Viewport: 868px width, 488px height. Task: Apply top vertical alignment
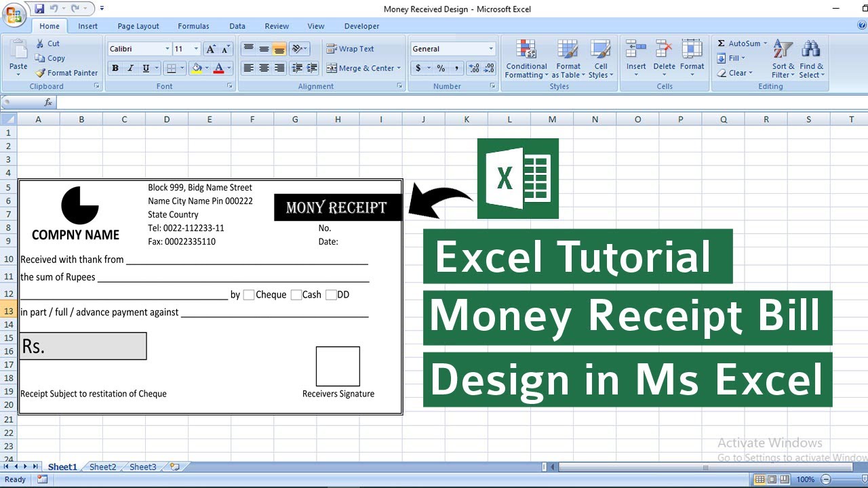(x=249, y=49)
